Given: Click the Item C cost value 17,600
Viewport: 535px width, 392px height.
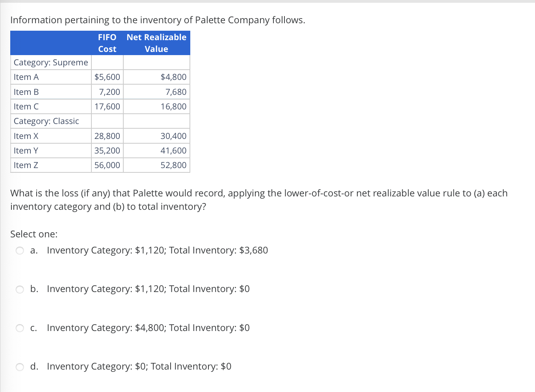Looking at the screenshot, I should pyautogui.click(x=108, y=106).
